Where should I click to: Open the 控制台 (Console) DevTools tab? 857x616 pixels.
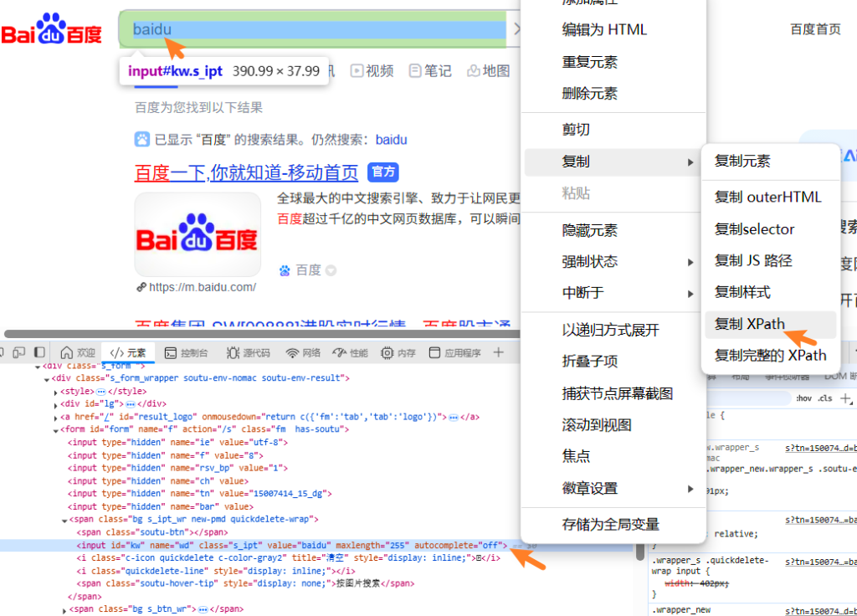pyautogui.click(x=187, y=353)
